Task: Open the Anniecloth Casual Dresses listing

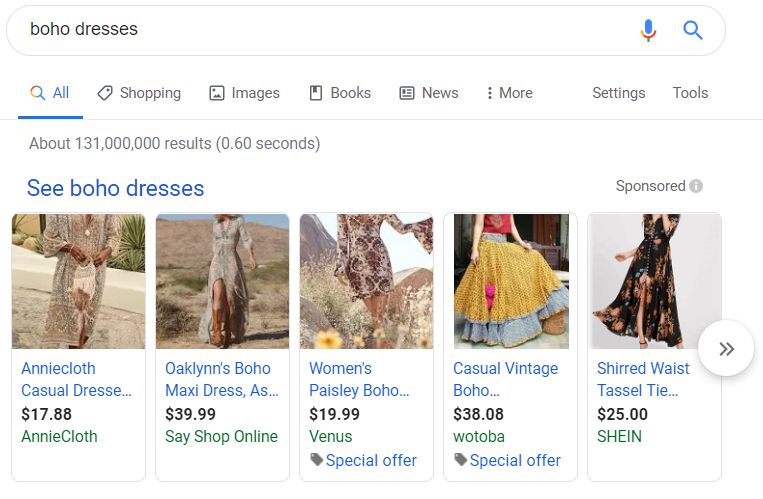Action: pos(76,379)
